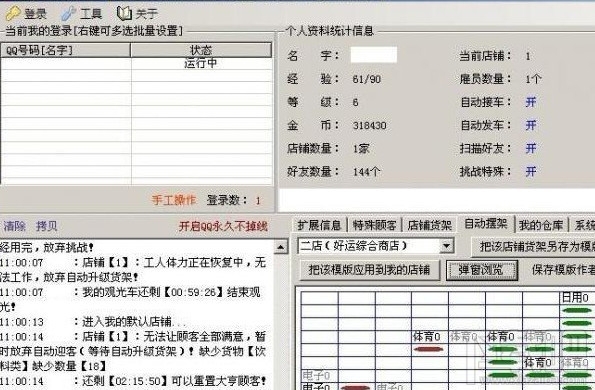Click the green shelf under 日用0

(x=577, y=310)
